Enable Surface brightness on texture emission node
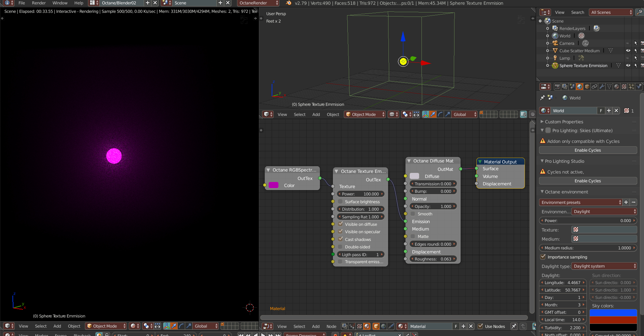 [340, 202]
